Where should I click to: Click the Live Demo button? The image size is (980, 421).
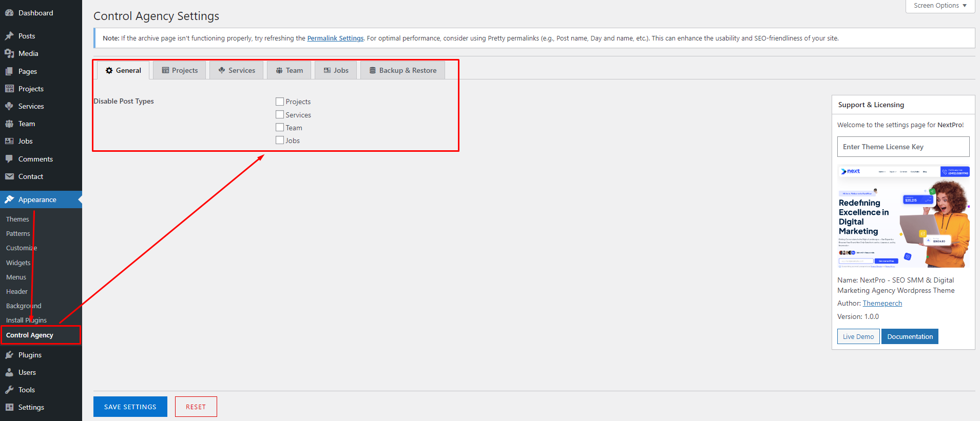[x=858, y=336]
